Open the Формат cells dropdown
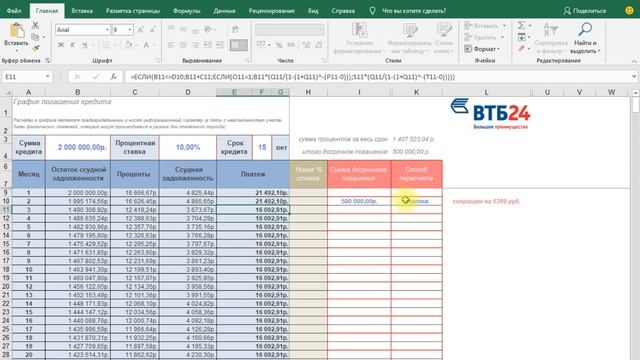Screen dimensions: 640x360 click(482, 49)
